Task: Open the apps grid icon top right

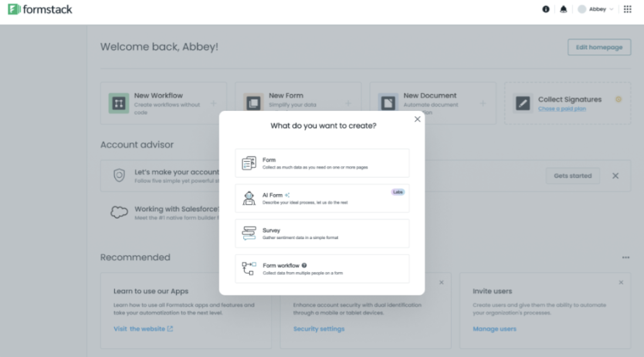Action: coord(627,9)
